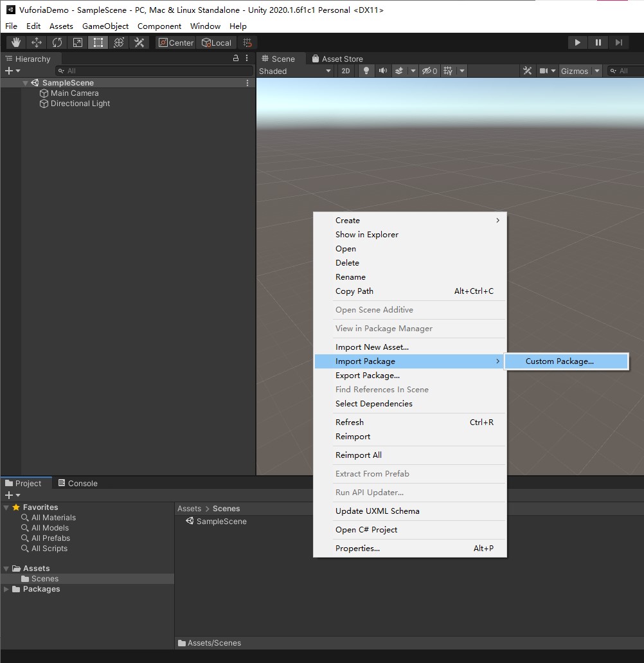Toggle the 2D view mode
The height and width of the screenshot is (663, 644).
tap(345, 71)
